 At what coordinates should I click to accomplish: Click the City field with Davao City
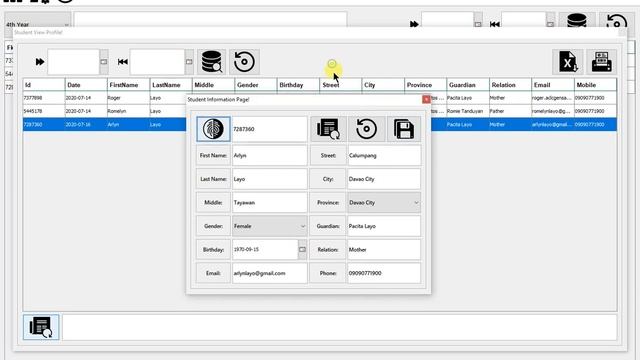[x=384, y=179]
